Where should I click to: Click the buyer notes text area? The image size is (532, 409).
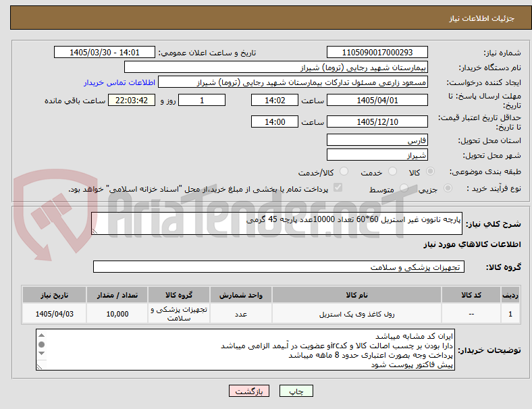point(245,350)
